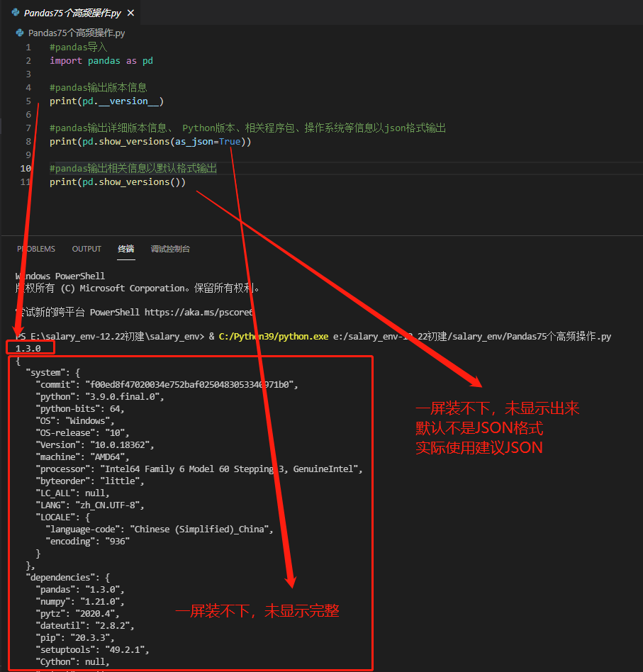
Task: Click the show_versions() call on line 11
Action: (x=140, y=181)
